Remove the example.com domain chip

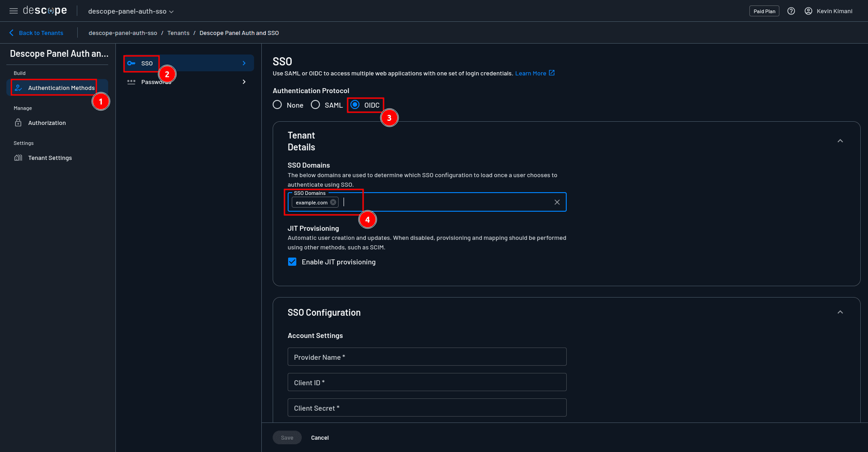333,202
